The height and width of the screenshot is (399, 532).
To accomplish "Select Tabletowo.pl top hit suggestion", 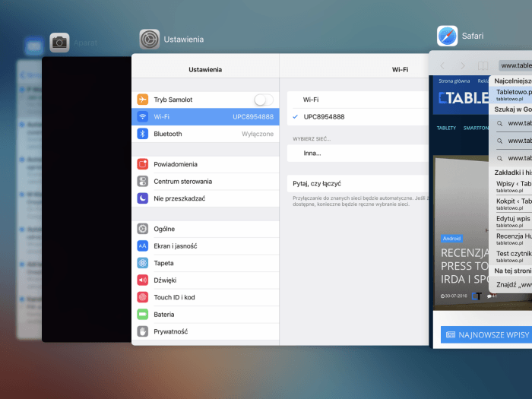I will 510,95.
